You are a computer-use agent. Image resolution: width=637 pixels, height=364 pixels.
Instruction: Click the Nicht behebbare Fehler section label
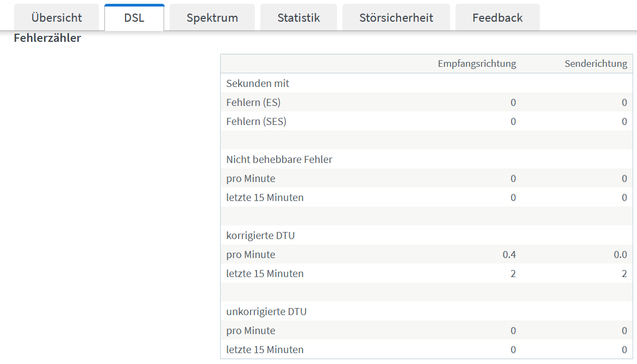(x=279, y=159)
